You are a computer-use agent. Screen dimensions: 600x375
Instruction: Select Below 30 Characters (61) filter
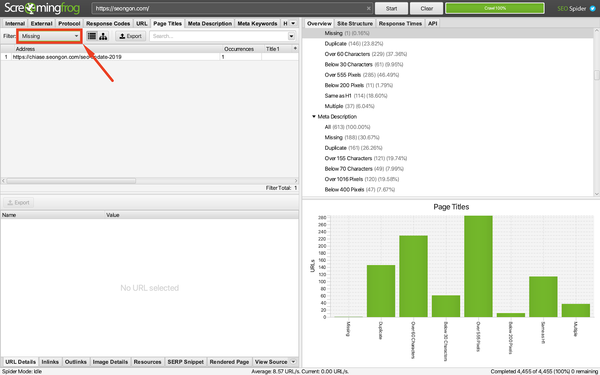pos(364,64)
